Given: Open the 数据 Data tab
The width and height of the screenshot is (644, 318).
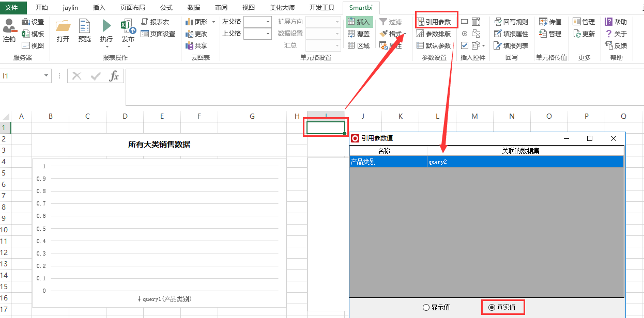Looking at the screenshot, I should pyautogui.click(x=194, y=8).
